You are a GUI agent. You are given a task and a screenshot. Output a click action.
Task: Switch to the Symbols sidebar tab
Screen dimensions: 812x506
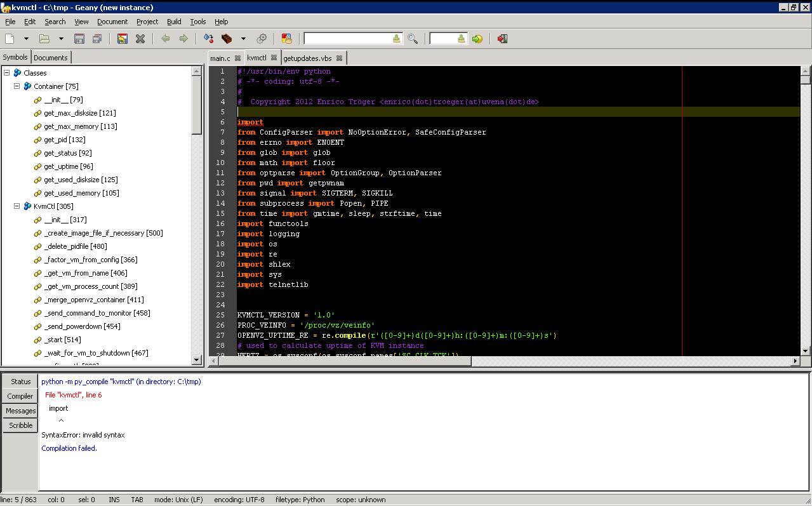click(x=15, y=57)
